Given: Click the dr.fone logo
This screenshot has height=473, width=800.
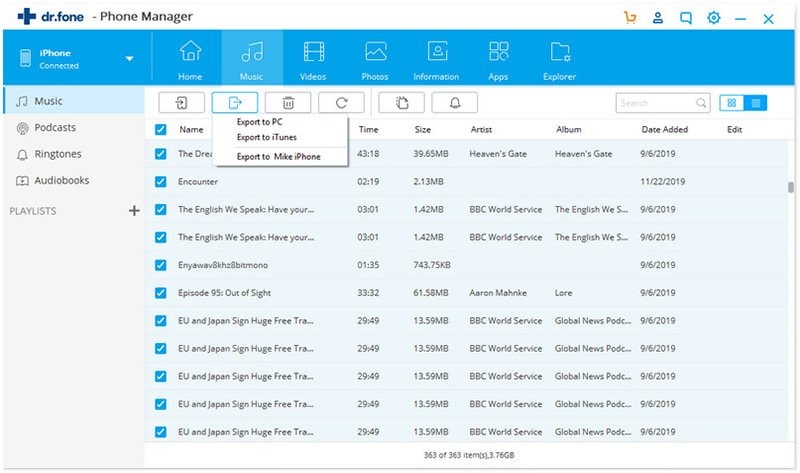Looking at the screenshot, I should tap(51, 16).
